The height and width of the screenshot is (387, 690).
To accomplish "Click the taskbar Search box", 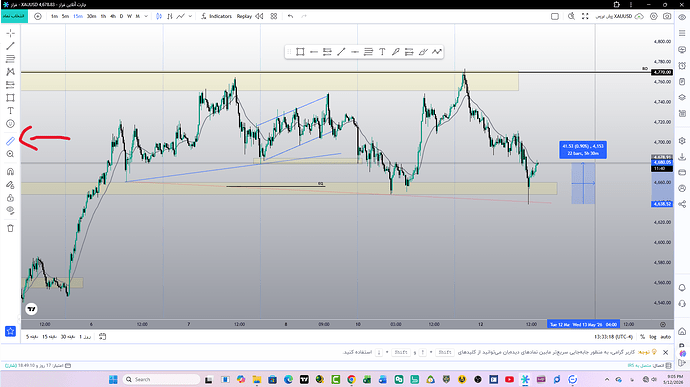I will [161, 380].
